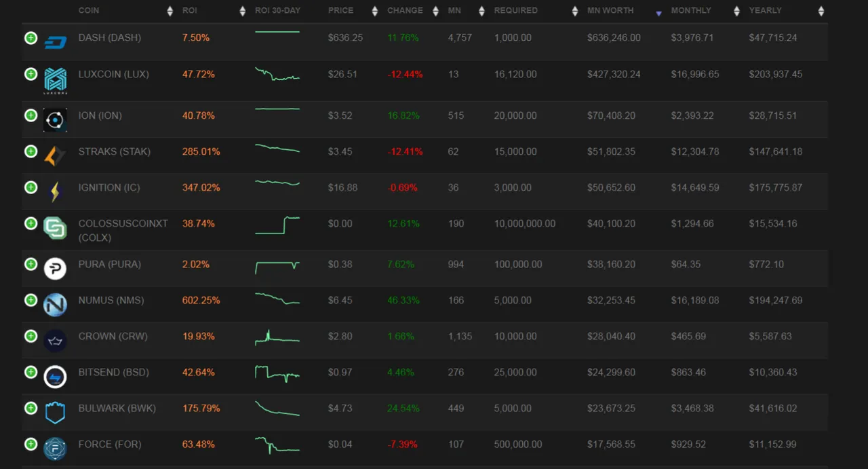Expand the LUXCOIN row with green plus

pyautogui.click(x=31, y=74)
